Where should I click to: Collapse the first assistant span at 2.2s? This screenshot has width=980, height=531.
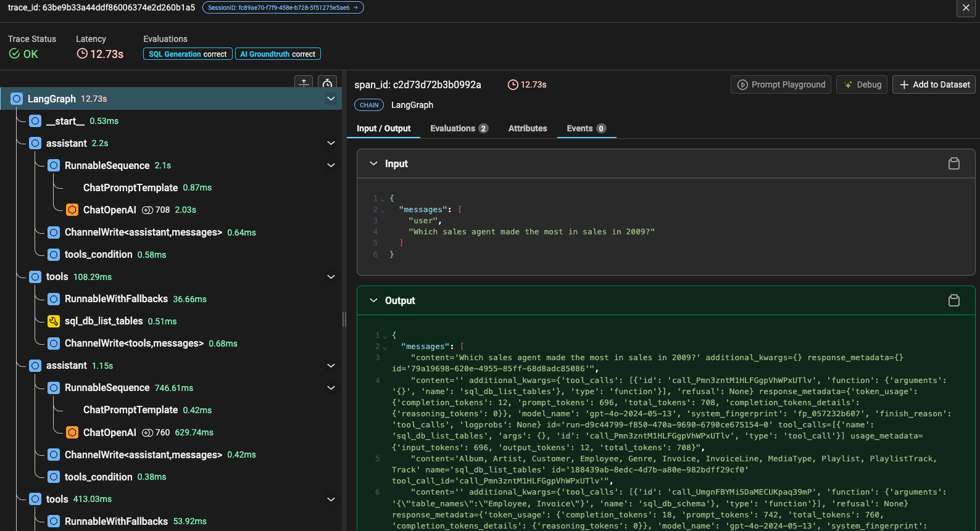tap(331, 143)
